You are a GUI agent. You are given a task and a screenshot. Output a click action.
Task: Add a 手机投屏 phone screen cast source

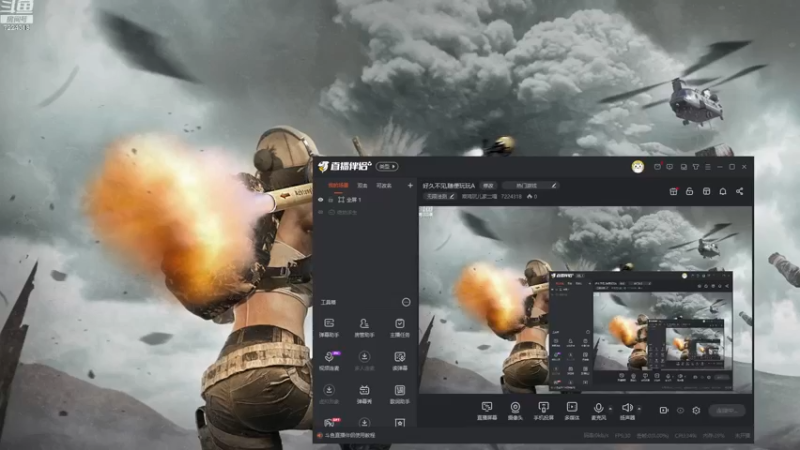(543, 411)
